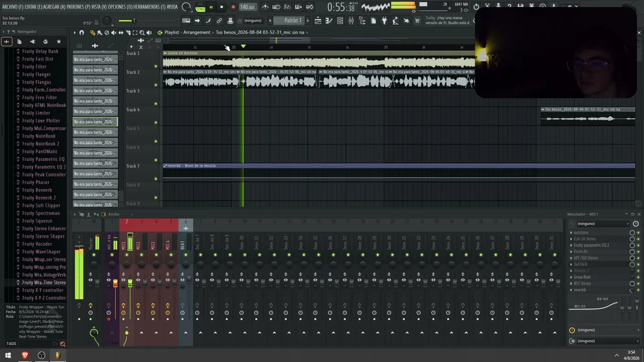Select the MIC1 mixer track

[124, 245]
